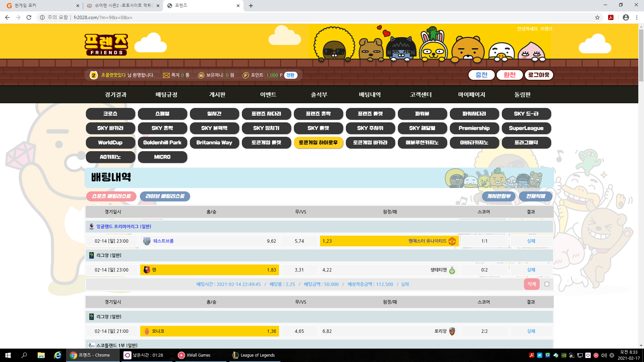Select the 스포츠 배팅리스트 tab

tap(111, 196)
